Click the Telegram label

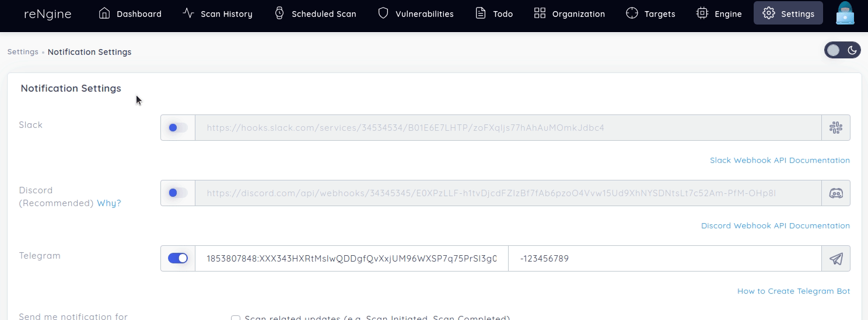(x=40, y=255)
